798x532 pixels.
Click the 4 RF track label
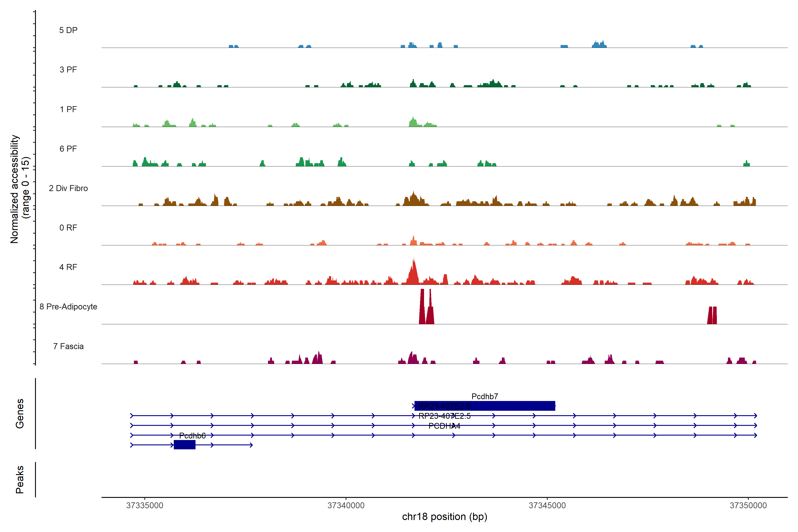(68, 267)
